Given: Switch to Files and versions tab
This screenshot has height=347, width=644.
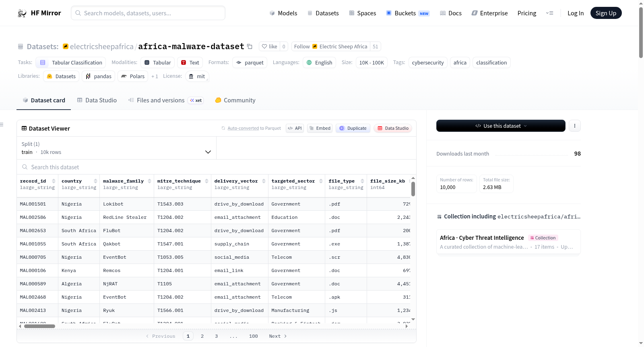Looking at the screenshot, I should [x=165, y=100].
